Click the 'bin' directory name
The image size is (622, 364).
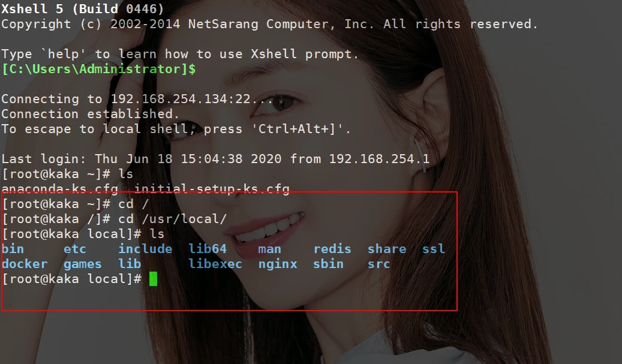13,249
